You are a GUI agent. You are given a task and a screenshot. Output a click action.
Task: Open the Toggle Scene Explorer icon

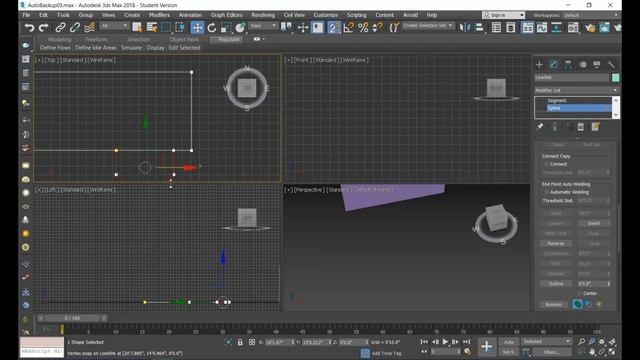click(x=496, y=28)
